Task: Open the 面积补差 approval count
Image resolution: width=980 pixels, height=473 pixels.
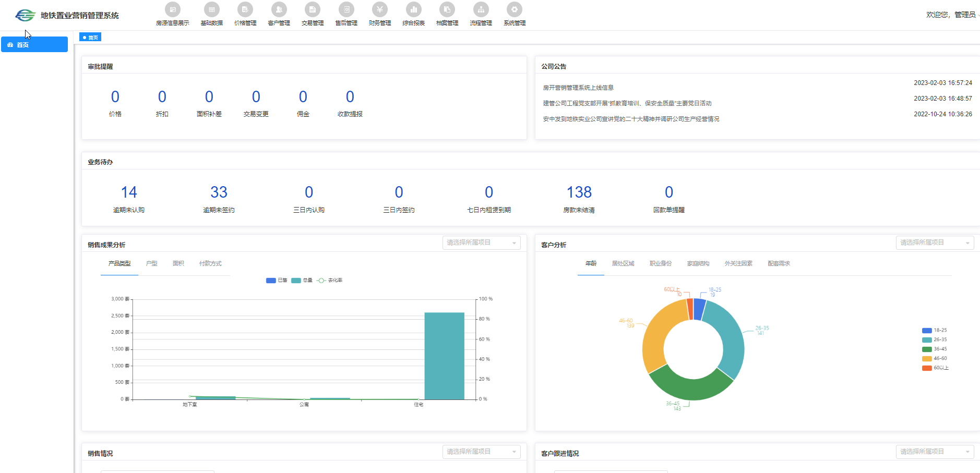Action: coord(209,97)
